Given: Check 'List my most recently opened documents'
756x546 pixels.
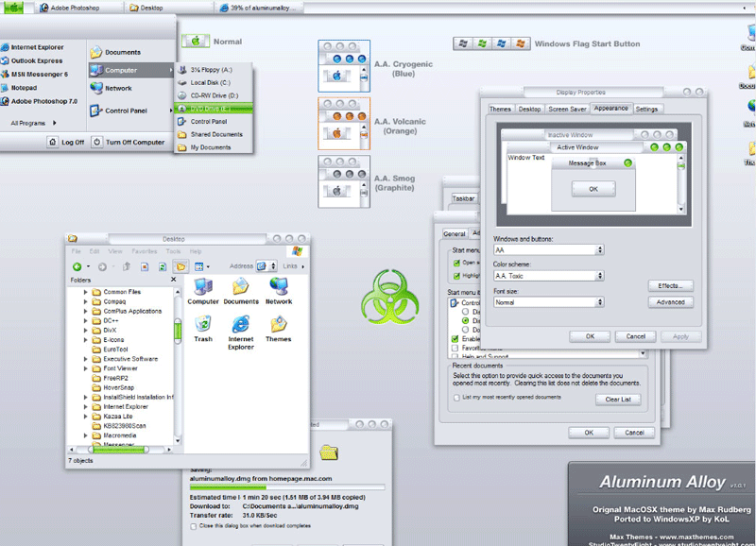Looking at the screenshot, I should point(456,398).
